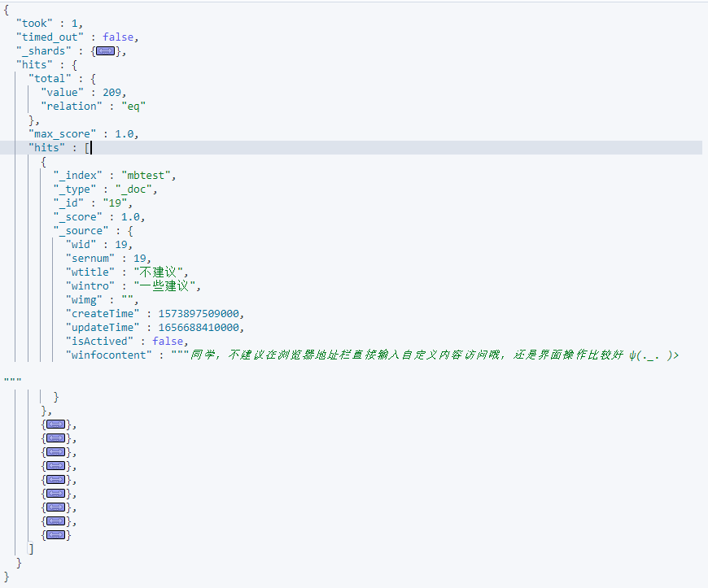This screenshot has height=588, width=708.
Task: Open the seventh collapsed hit entry
Action: point(55,507)
